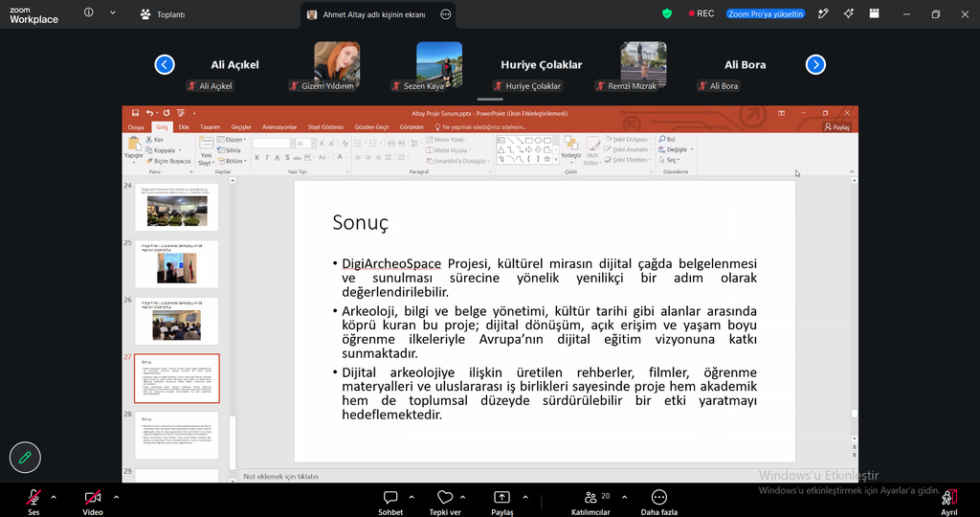Open the Zoom view layout icon
The image size is (980, 517).
point(875,13)
